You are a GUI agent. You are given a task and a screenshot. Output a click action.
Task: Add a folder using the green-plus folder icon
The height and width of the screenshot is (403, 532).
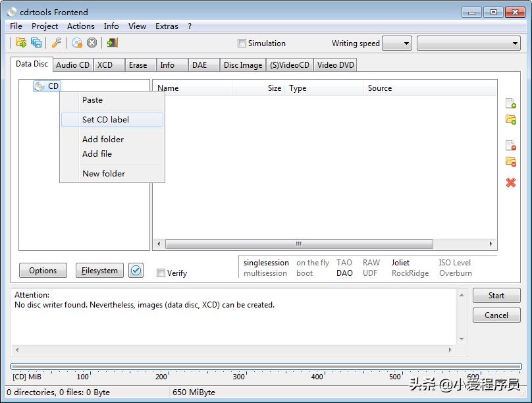pyautogui.click(x=510, y=119)
